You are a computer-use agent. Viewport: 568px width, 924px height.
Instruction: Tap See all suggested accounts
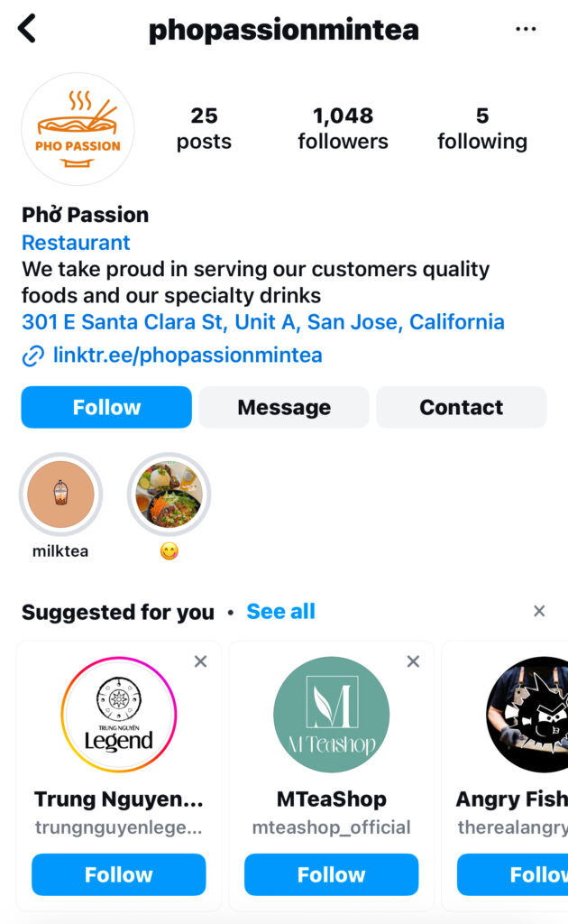point(280,611)
